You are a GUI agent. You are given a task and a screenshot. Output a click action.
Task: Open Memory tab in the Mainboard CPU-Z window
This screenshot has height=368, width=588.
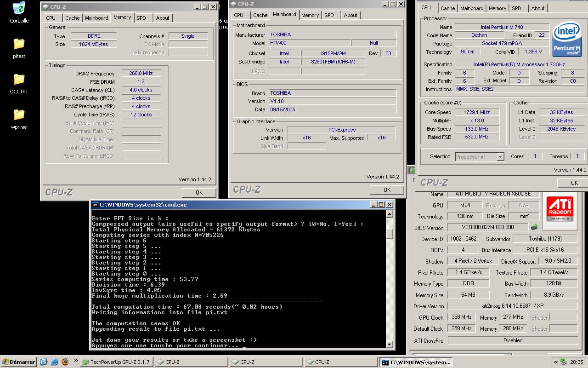pos(310,15)
